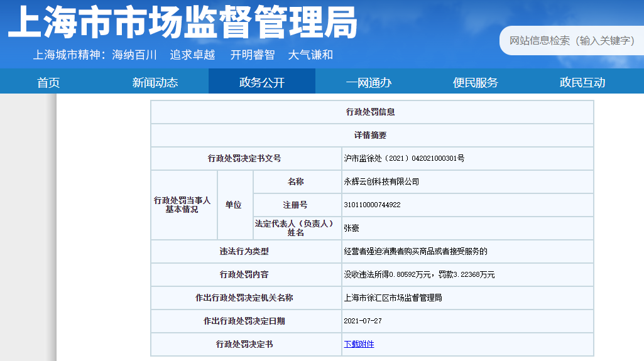The image size is (644, 361).
Task: Click the 行政处罚信息 table header
Action: pyautogui.click(x=372, y=112)
